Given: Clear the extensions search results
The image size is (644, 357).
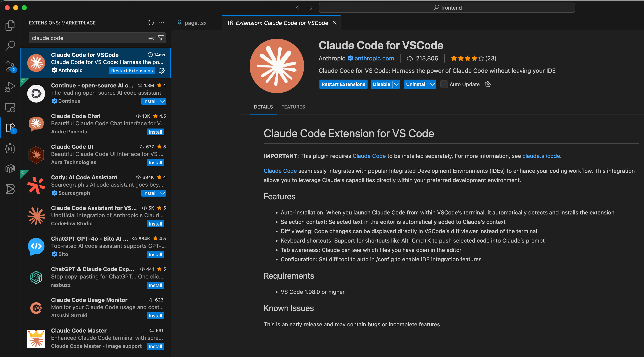Looking at the screenshot, I should [x=151, y=38].
